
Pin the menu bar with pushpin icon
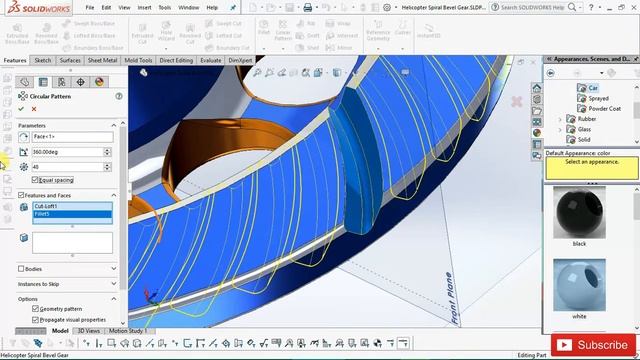[x=233, y=7]
